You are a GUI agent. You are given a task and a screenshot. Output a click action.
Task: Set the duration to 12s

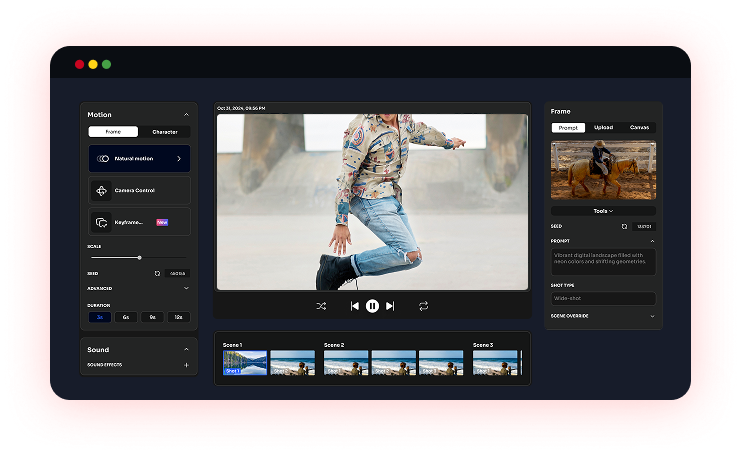click(178, 317)
